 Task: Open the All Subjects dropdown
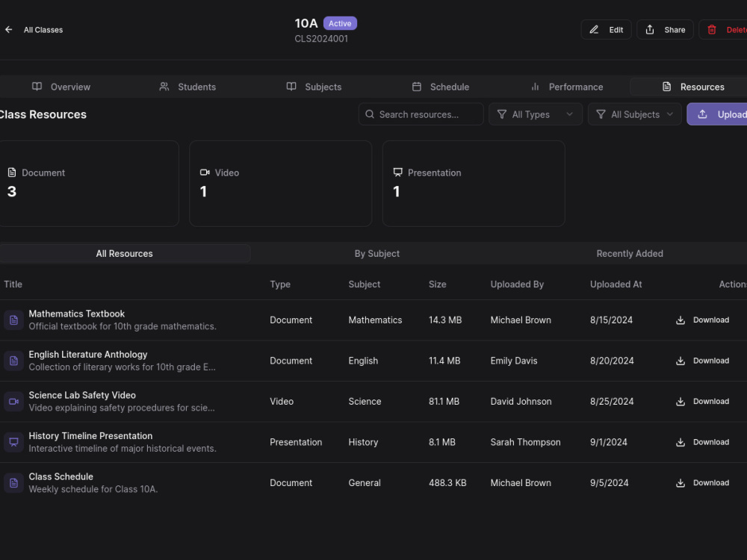click(634, 114)
